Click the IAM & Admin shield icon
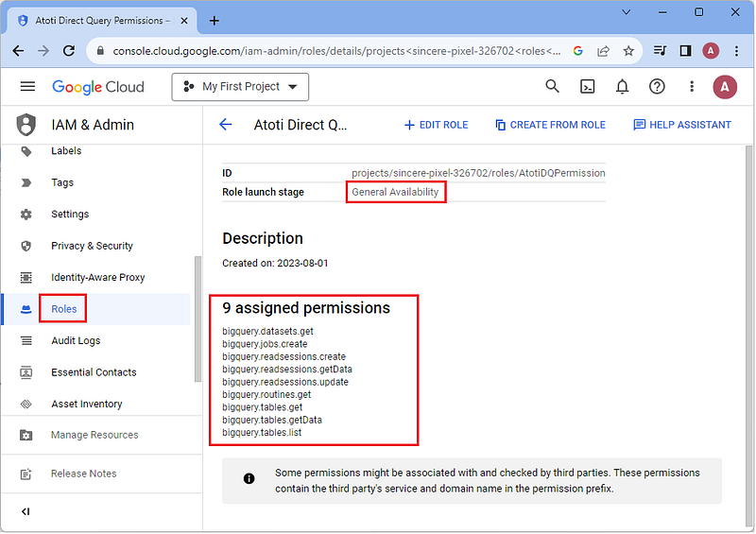Viewport: 756px width, 534px height. (26, 125)
